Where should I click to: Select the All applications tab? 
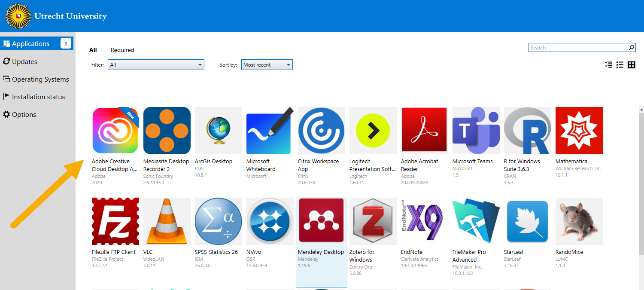coord(93,50)
